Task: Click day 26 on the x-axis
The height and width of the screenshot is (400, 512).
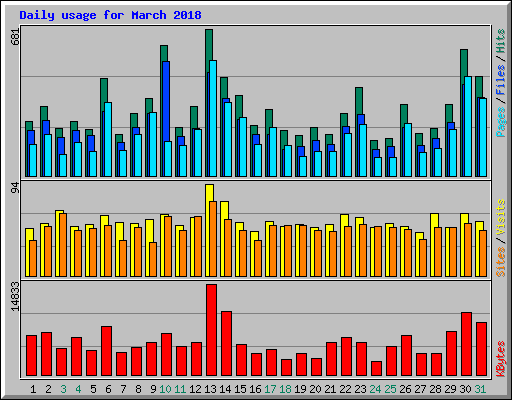Action: (405, 389)
